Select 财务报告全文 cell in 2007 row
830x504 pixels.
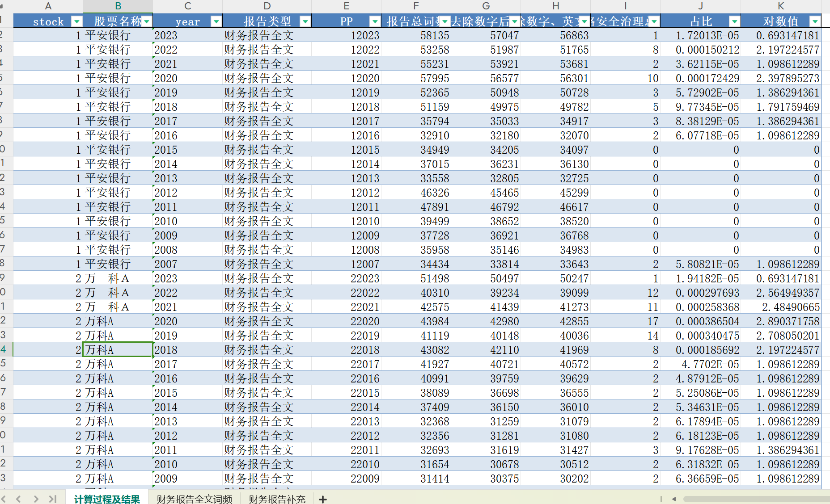pyautogui.click(x=267, y=264)
